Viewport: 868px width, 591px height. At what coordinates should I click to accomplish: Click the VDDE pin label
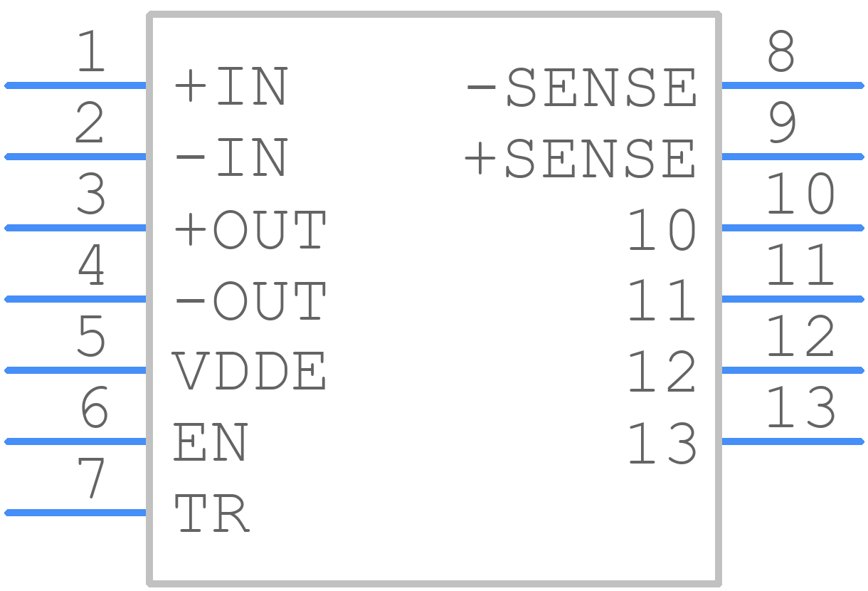(250, 372)
